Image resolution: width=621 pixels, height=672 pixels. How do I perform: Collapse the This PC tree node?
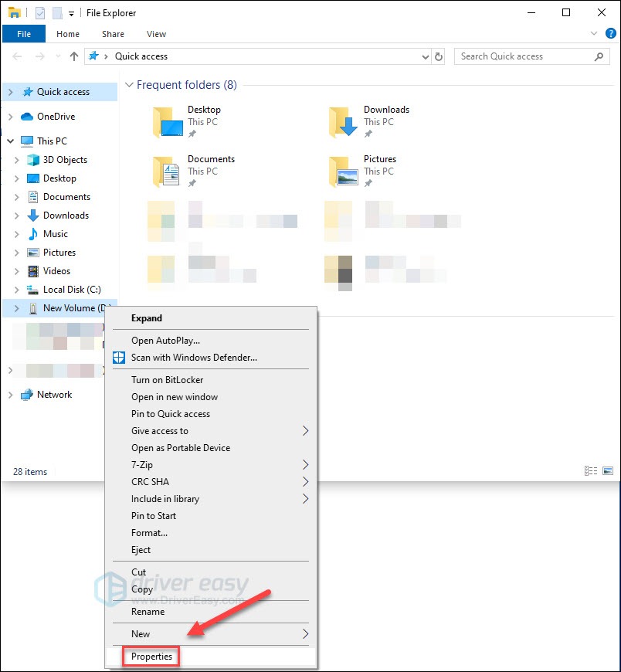click(11, 141)
